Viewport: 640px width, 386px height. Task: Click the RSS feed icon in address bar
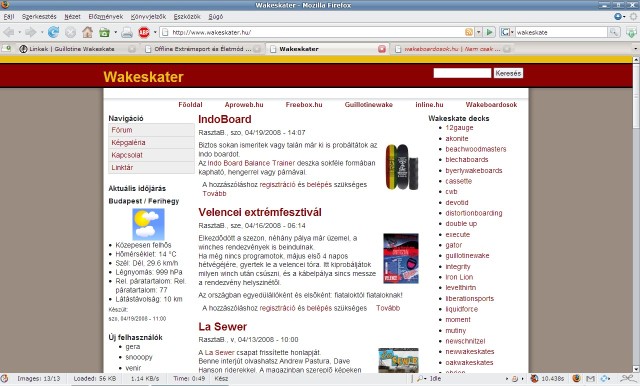[469, 32]
